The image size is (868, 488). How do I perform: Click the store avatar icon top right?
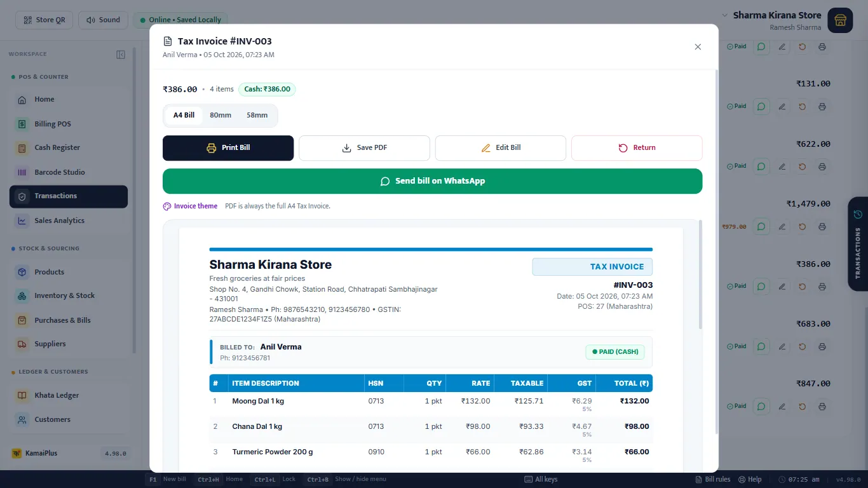(840, 20)
